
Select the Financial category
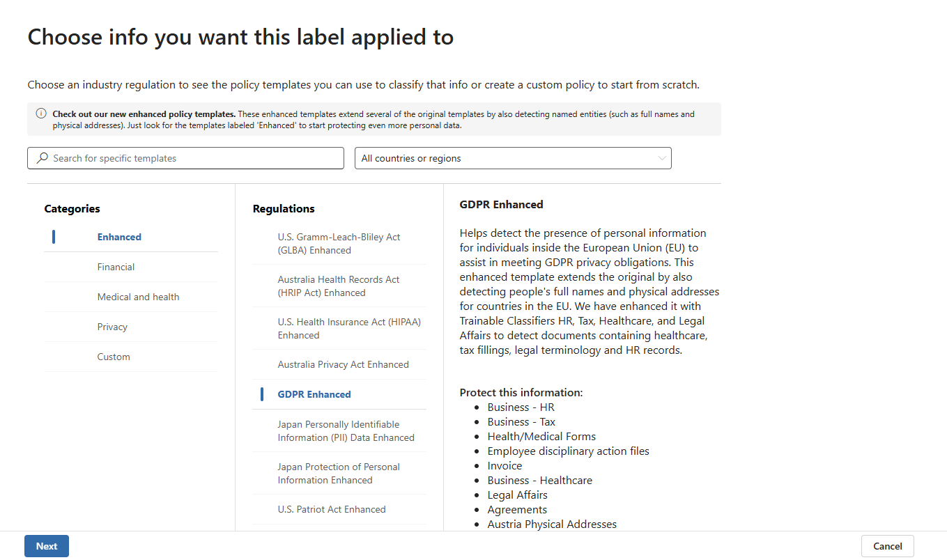tap(116, 267)
